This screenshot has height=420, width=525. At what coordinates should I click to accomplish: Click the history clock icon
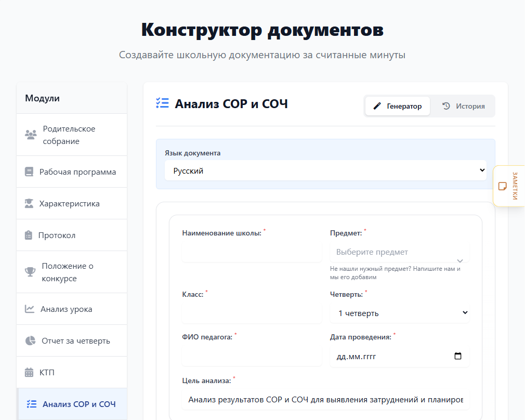[446, 106]
